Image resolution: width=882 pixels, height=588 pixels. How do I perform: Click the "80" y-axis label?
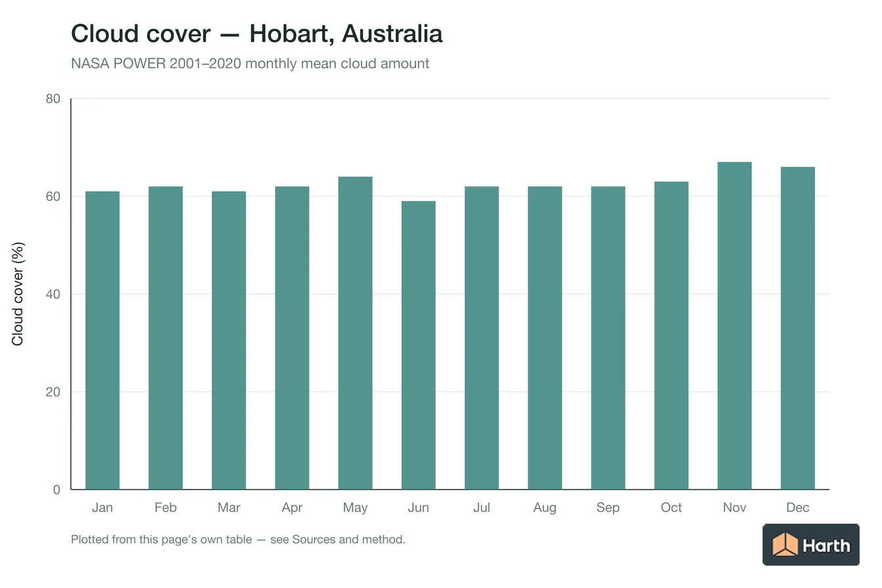(53, 99)
